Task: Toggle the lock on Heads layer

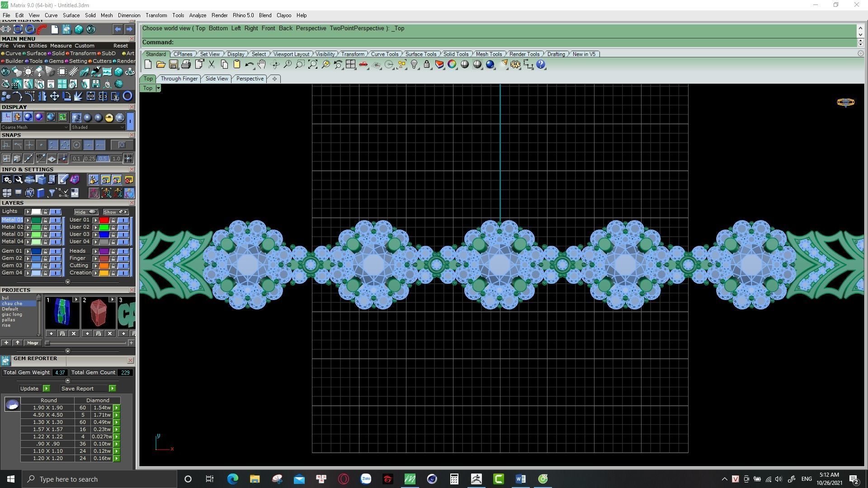Action: (113, 251)
